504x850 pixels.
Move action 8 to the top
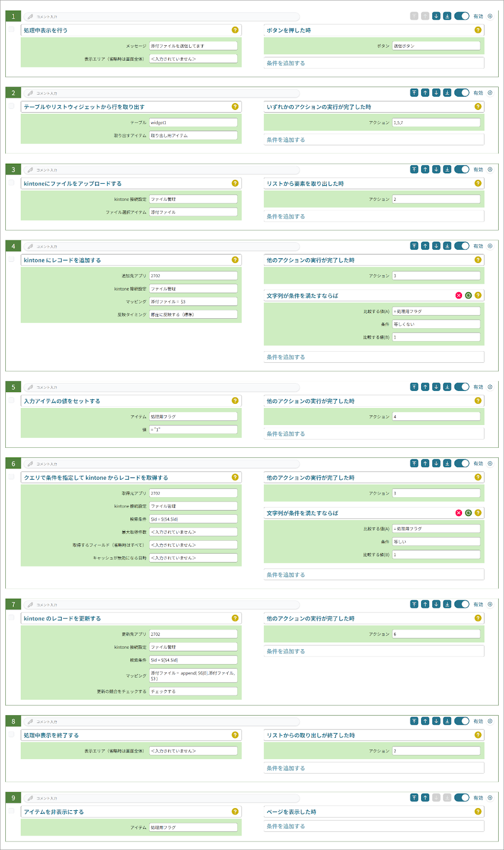point(414,721)
